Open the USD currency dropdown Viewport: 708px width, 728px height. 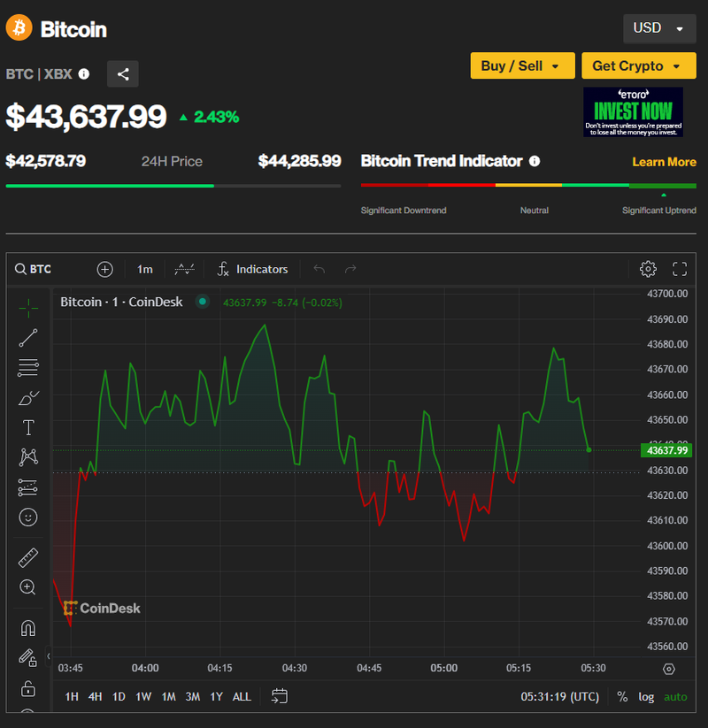659,28
